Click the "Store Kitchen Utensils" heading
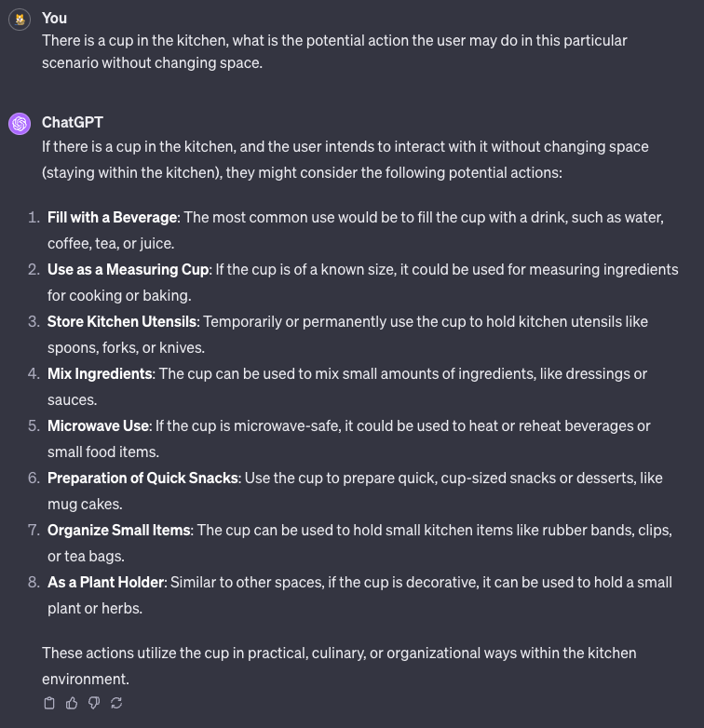 (x=122, y=321)
